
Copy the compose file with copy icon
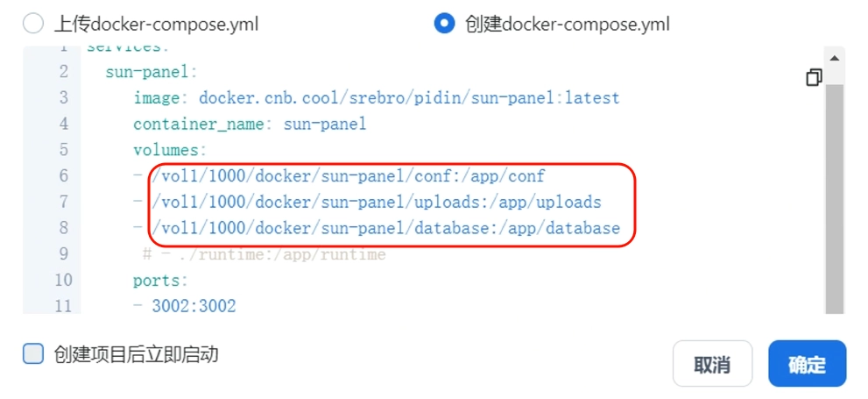pos(814,77)
